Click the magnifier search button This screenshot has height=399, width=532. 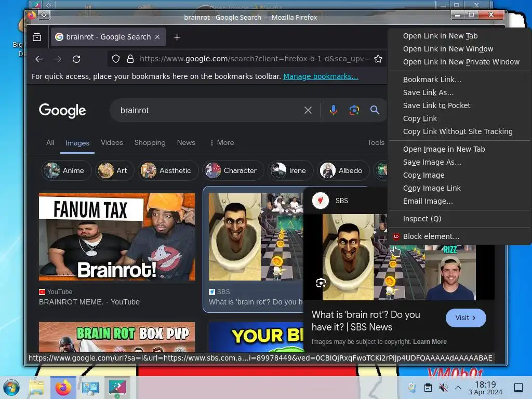pos(375,110)
